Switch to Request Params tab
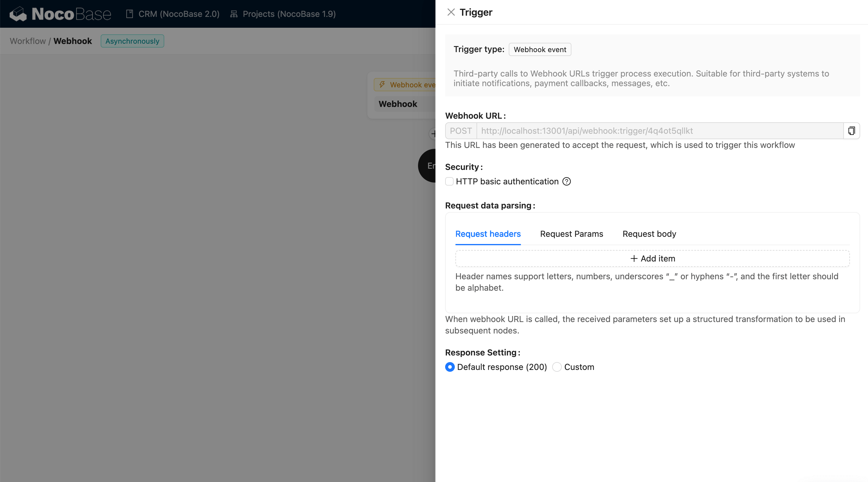The height and width of the screenshot is (482, 868). pos(571,234)
